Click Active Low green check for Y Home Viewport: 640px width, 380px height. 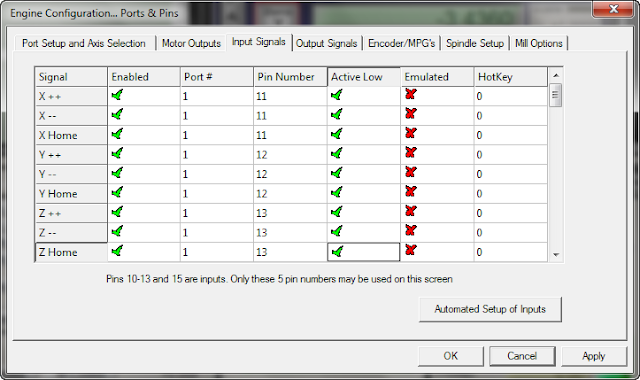337,193
